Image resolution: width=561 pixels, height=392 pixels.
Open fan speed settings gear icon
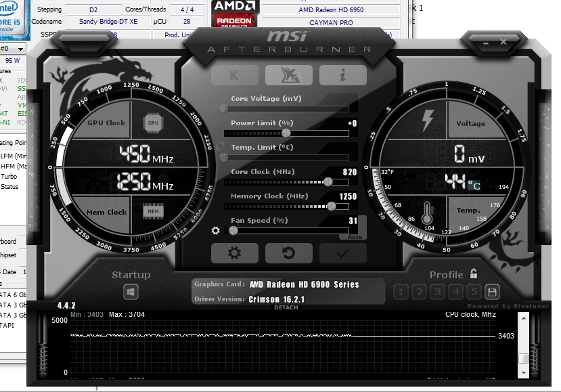[x=215, y=231]
